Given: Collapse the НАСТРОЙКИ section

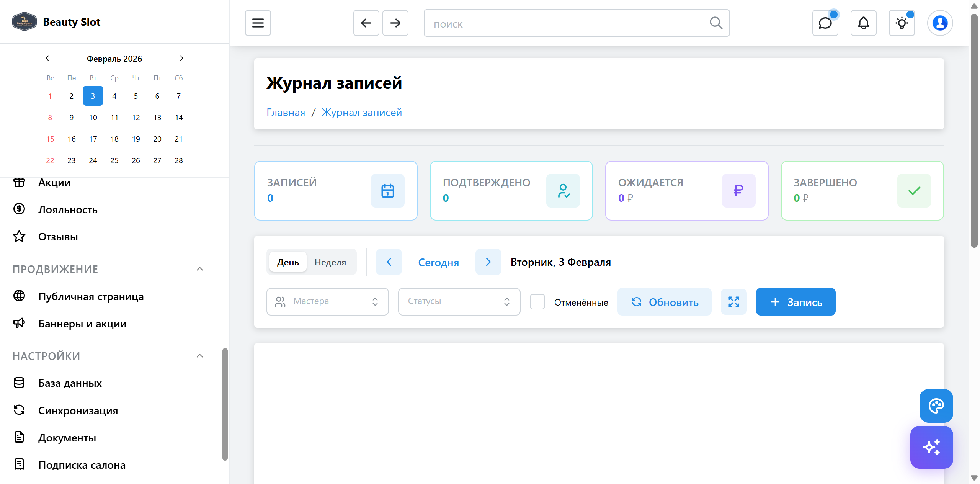Looking at the screenshot, I should (199, 356).
